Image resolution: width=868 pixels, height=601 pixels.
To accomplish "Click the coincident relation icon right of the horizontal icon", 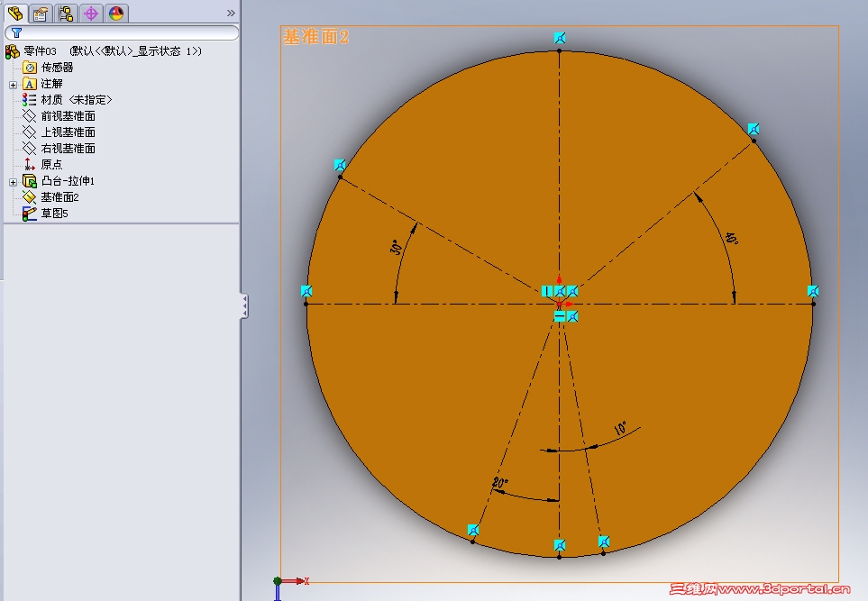I will (x=572, y=316).
